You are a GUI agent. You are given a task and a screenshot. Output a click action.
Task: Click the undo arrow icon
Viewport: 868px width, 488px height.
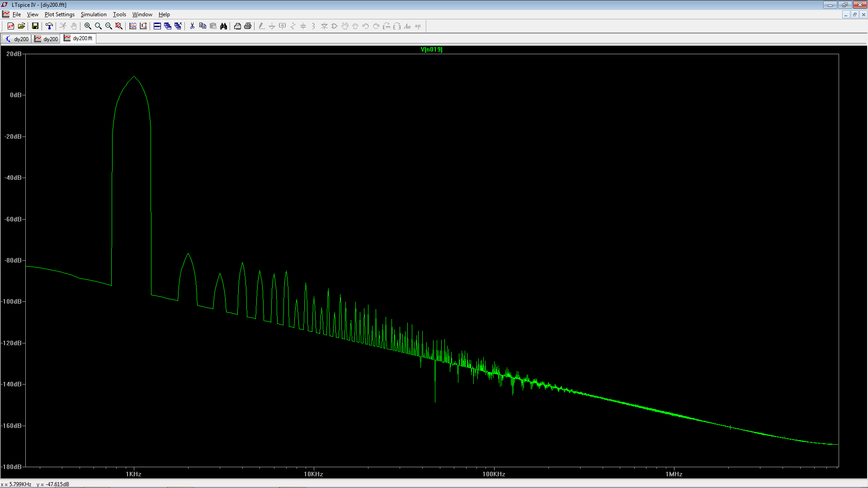366,26
